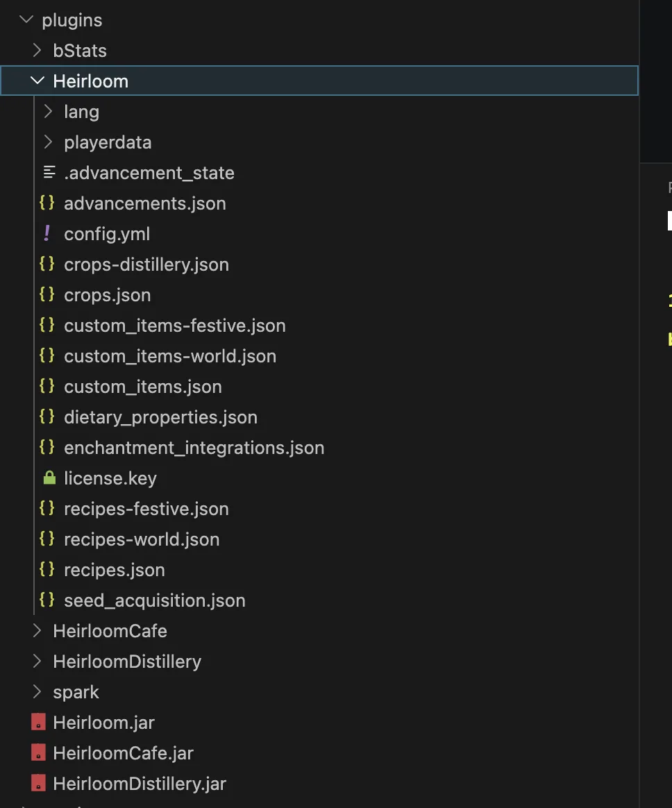Click the JSON icon beside recipes.json
Image resolution: width=672 pixels, height=808 pixels.
point(47,569)
